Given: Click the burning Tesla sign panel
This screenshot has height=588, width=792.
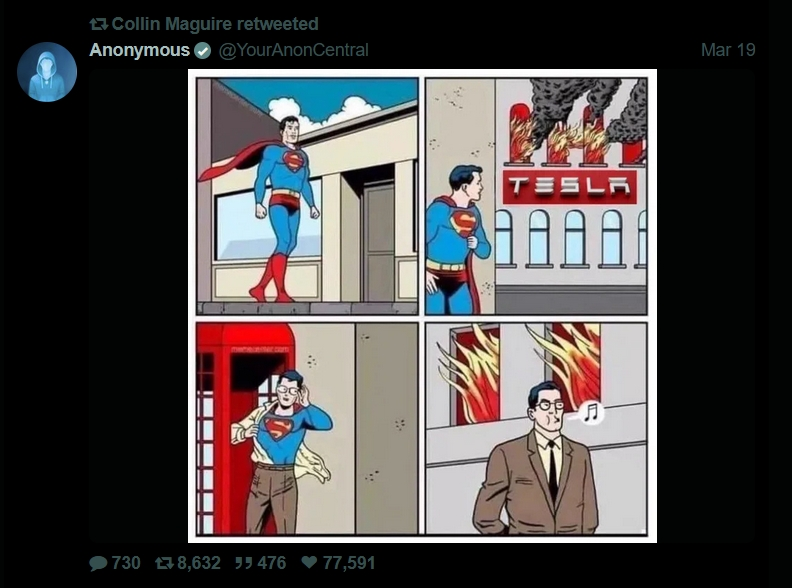Looking at the screenshot, I should [536, 196].
